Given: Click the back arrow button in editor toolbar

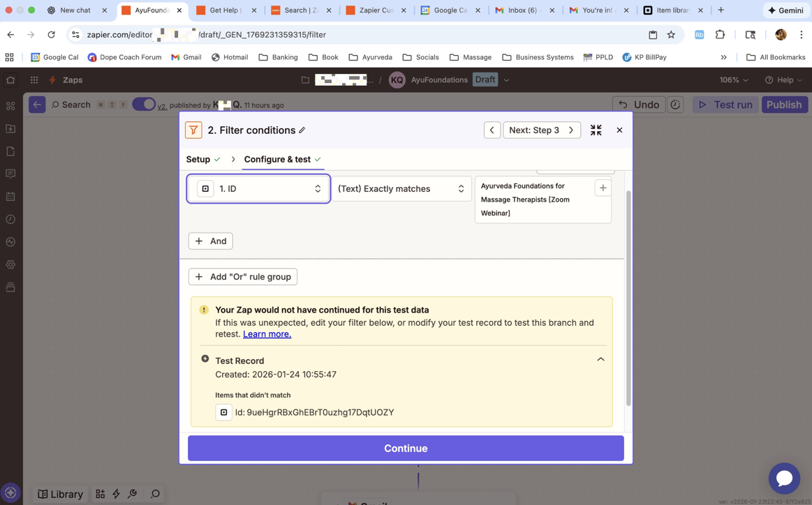Looking at the screenshot, I should [37, 105].
